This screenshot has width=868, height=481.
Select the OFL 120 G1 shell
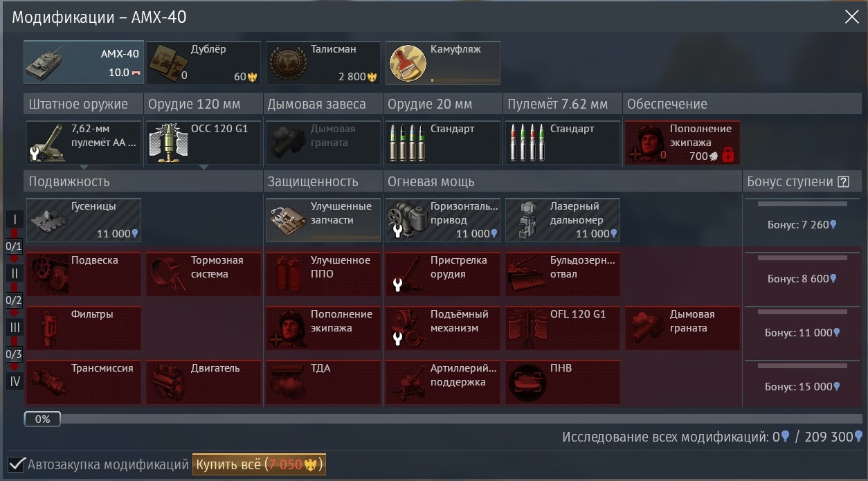562,328
